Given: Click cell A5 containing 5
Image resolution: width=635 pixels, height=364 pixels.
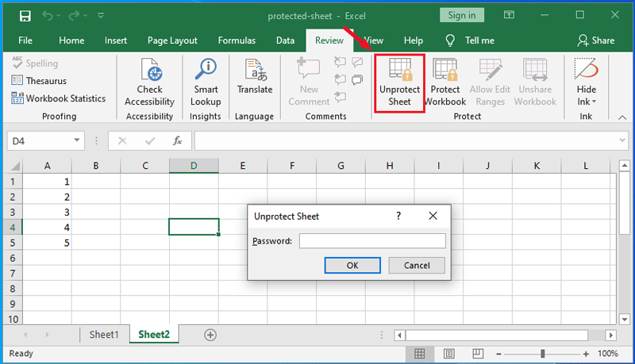Looking at the screenshot, I should click(x=48, y=243).
